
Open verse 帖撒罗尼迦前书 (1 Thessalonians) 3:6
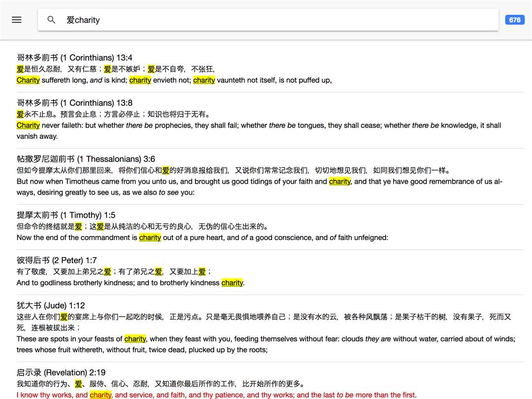coord(86,159)
